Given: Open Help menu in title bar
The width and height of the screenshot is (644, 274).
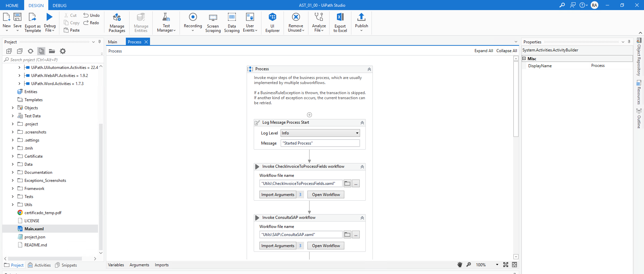Looking at the screenshot, I should pos(584,5).
